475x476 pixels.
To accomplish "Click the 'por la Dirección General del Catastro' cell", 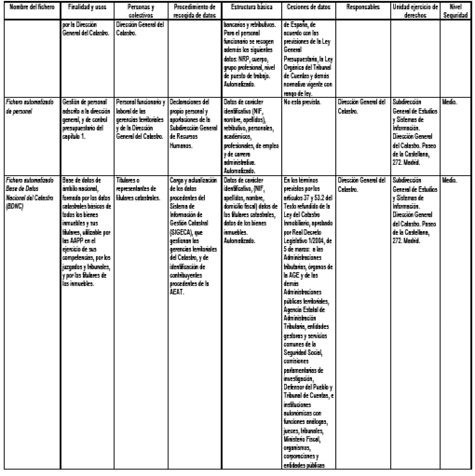I will pyautogui.click(x=87, y=58).
